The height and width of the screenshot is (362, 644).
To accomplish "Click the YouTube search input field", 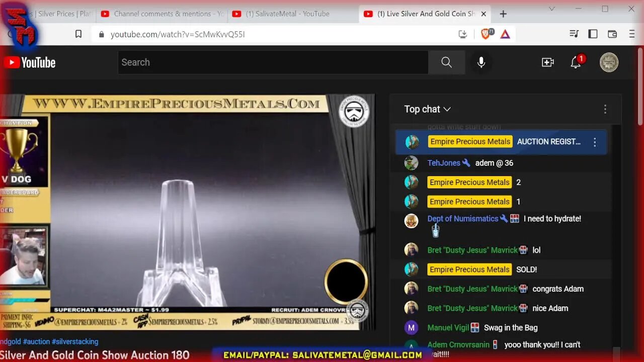I will (x=273, y=62).
